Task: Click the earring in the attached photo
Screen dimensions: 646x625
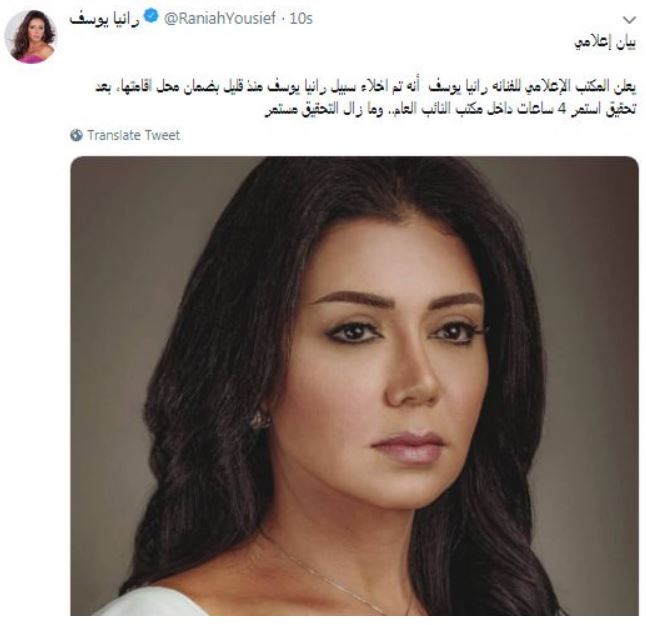Action: point(260,421)
